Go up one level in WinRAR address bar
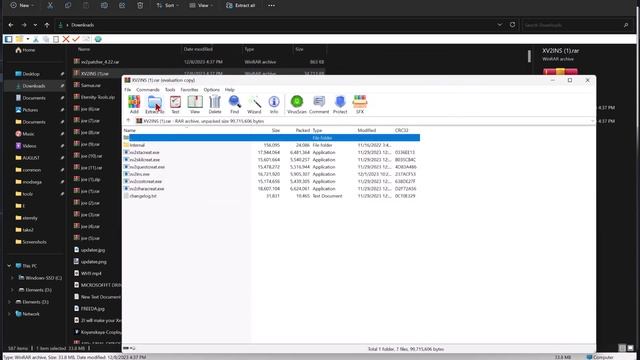The height and width of the screenshot is (360, 640). point(128,121)
